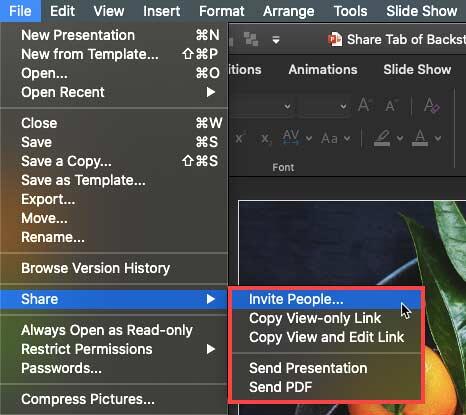Select Invite People... in Share submenu
466x415 pixels.
pyautogui.click(x=327, y=299)
